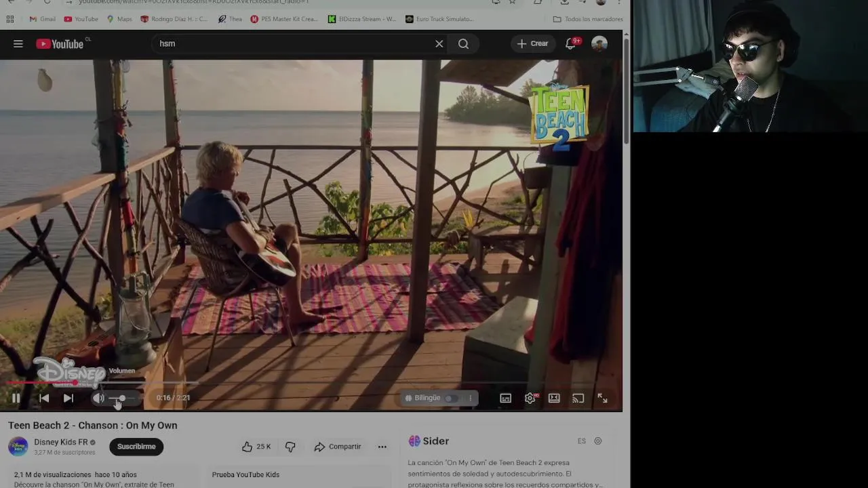The height and width of the screenshot is (488, 868).
Task: Open the Chrome apps grid shortcut
Action: (9, 19)
